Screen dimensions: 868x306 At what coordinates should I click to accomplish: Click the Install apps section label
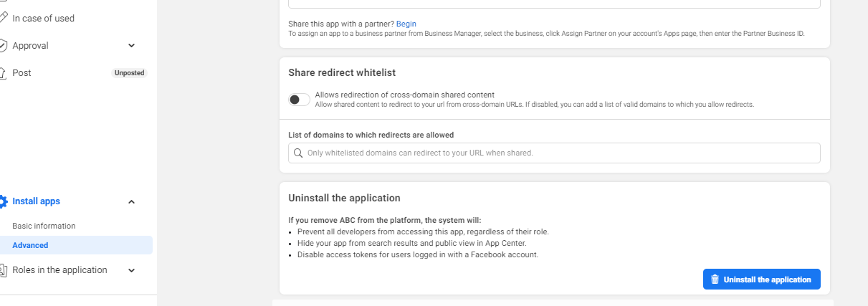pyautogui.click(x=36, y=201)
